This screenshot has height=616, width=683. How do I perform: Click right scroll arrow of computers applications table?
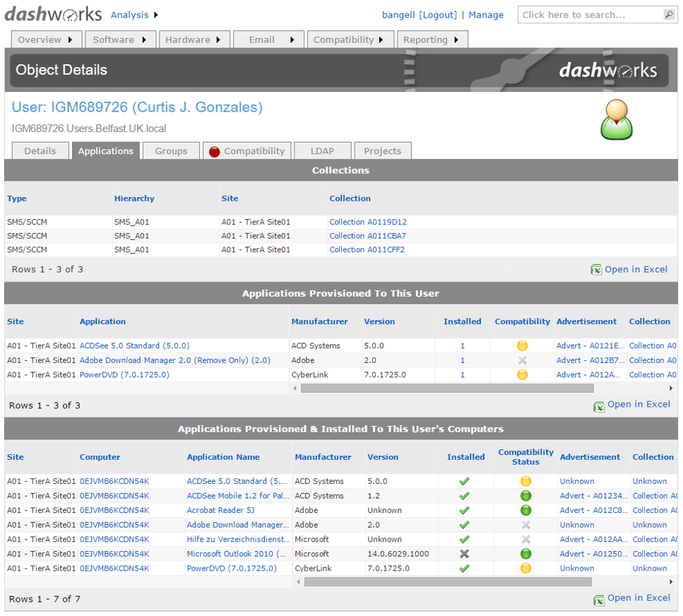[671, 581]
